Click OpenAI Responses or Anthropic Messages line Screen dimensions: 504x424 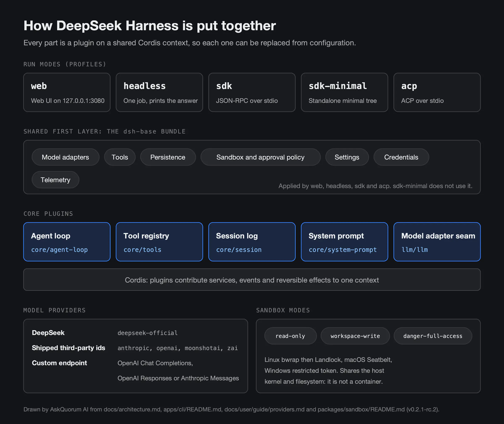coord(178,378)
